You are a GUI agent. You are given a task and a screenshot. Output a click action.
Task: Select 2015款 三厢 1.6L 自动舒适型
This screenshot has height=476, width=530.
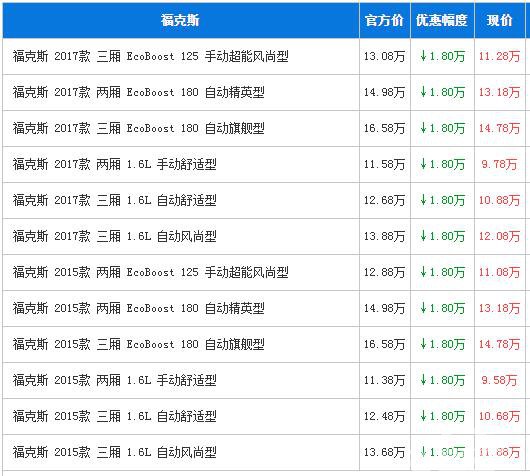(x=115, y=416)
